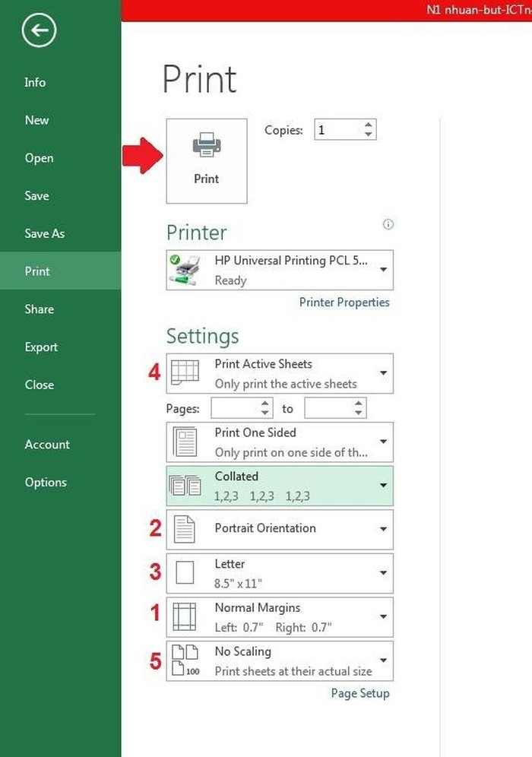Expand the Letter paper size dropdown
Viewport: 532px width, 757px height.
(383, 573)
